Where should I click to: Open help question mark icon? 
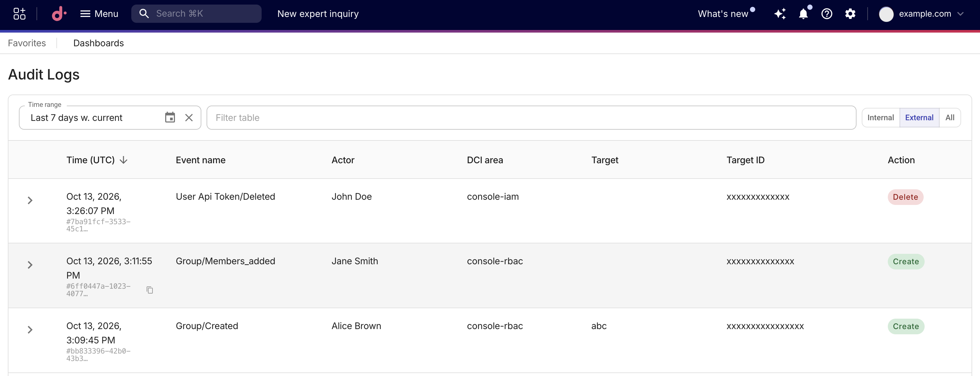click(x=827, y=14)
